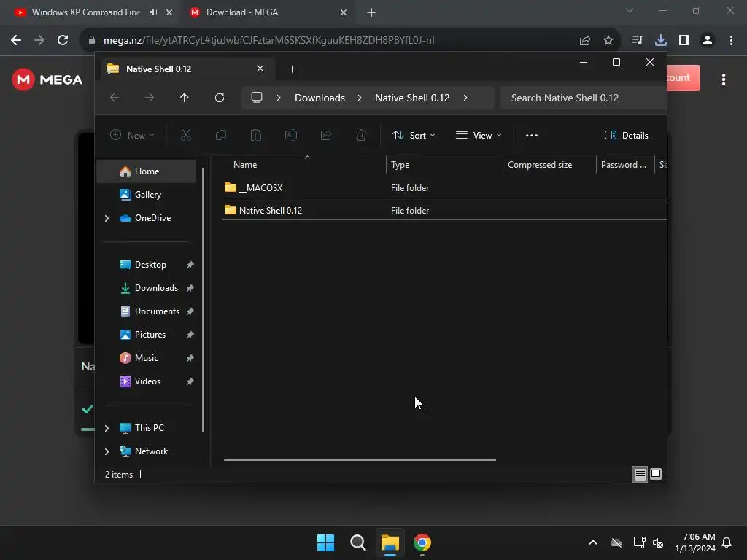Image resolution: width=747 pixels, height=560 pixels.
Task: Switch to the Windows XP Command Line tab
Action: coord(86,12)
